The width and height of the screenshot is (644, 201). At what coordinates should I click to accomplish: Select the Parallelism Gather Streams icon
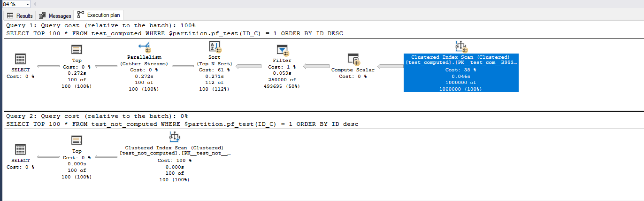click(x=145, y=47)
